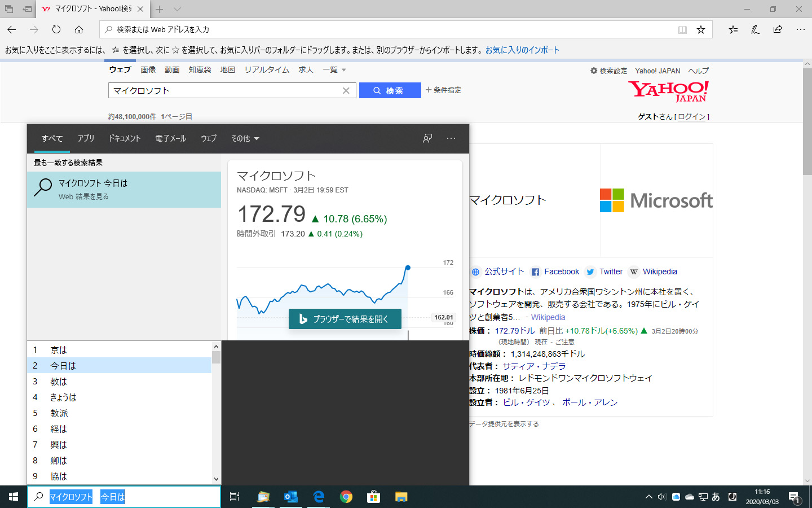Click ブラウザーで結果を開く button
This screenshot has height=508, width=812.
pos(345,319)
